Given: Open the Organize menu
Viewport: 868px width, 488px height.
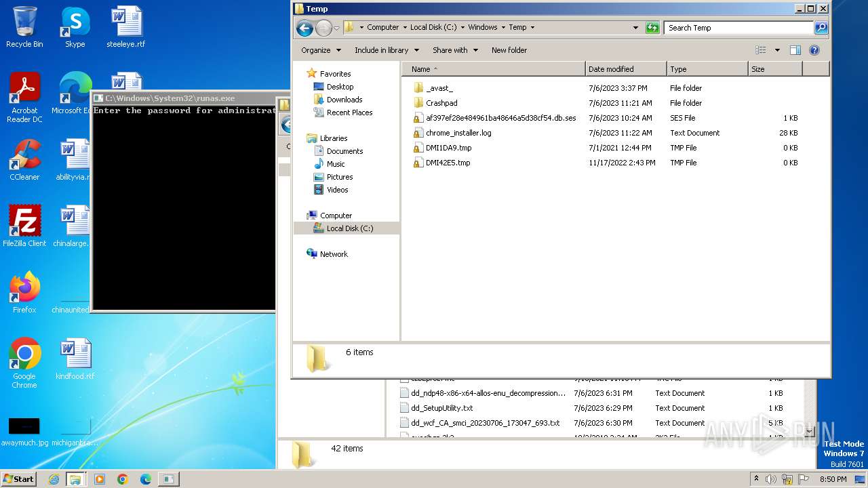Looking at the screenshot, I should [x=321, y=50].
